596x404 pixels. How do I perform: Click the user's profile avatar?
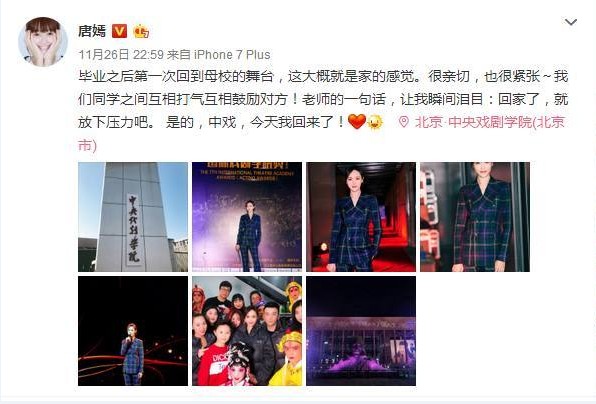(43, 42)
